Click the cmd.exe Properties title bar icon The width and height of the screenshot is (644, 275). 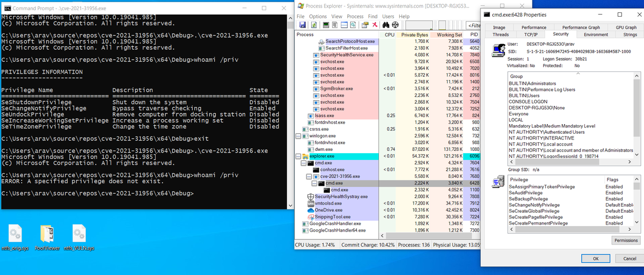pyautogui.click(x=487, y=15)
